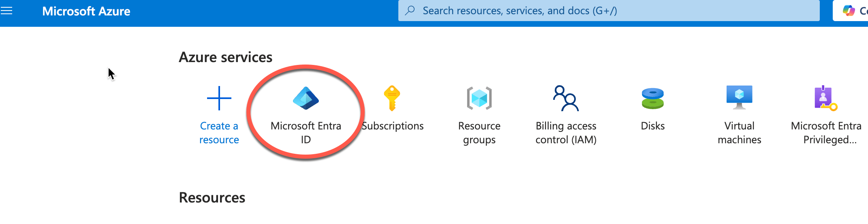This screenshot has height=224, width=868.
Task: Click the Microsoft Entra ID label
Action: pyautogui.click(x=306, y=133)
